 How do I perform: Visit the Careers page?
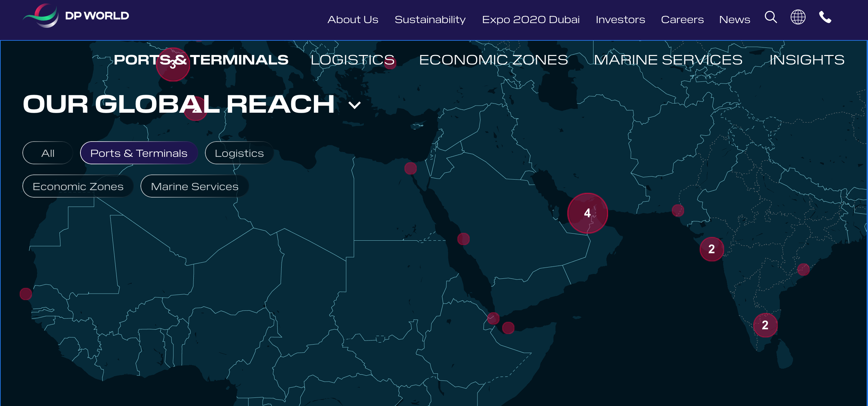coord(682,20)
